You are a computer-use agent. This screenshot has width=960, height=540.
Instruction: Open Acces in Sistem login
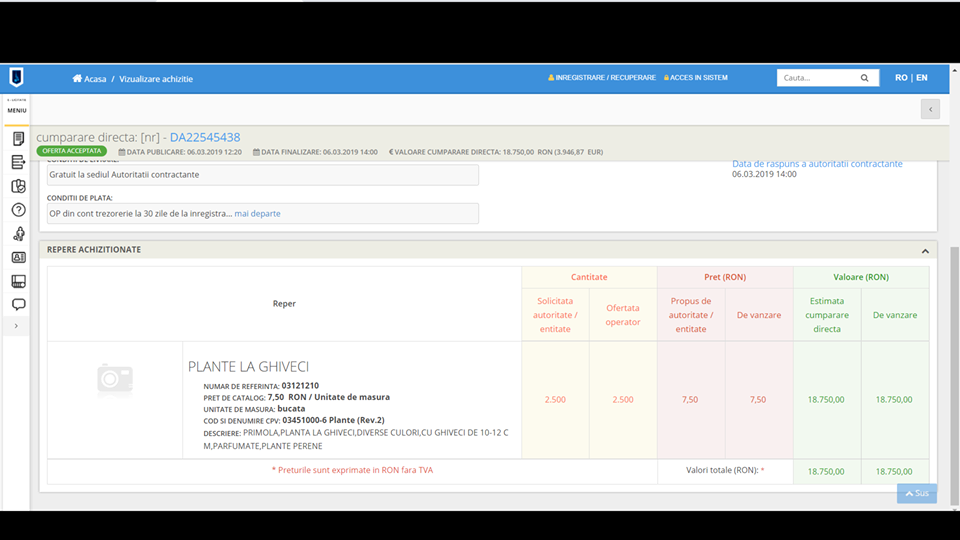(696, 78)
